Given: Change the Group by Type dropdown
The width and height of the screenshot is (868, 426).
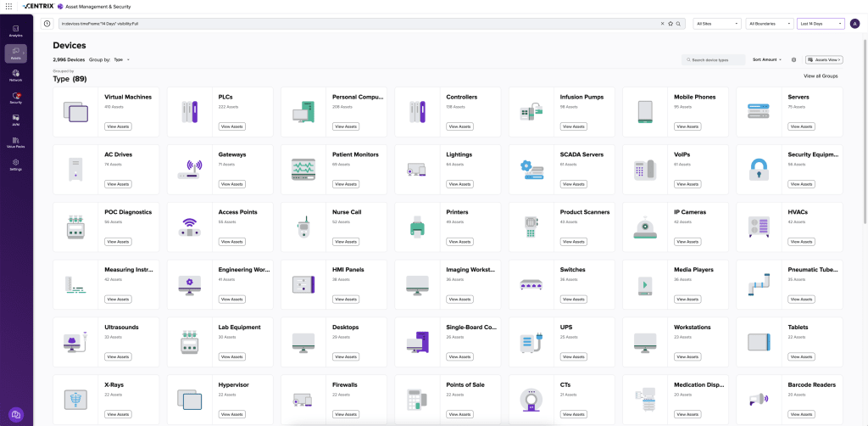Looking at the screenshot, I should (x=121, y=59).
